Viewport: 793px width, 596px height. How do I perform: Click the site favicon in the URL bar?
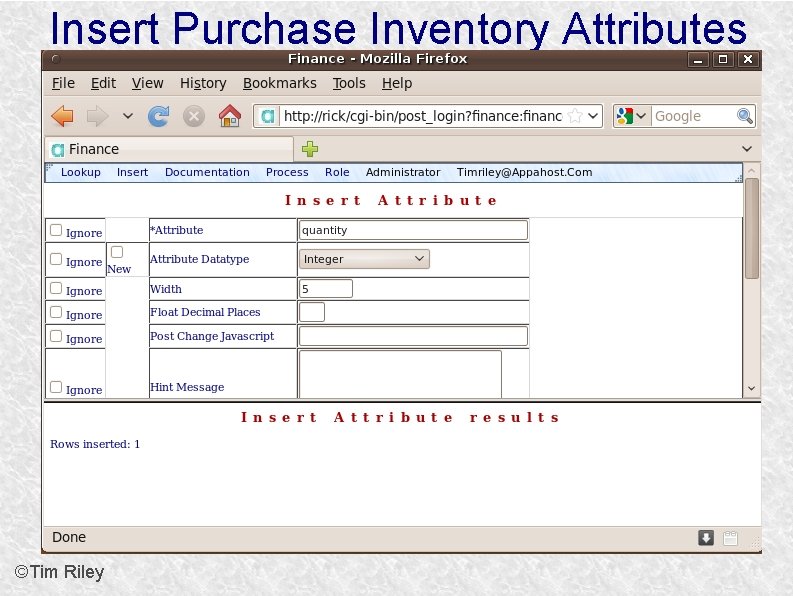[267, 116]
